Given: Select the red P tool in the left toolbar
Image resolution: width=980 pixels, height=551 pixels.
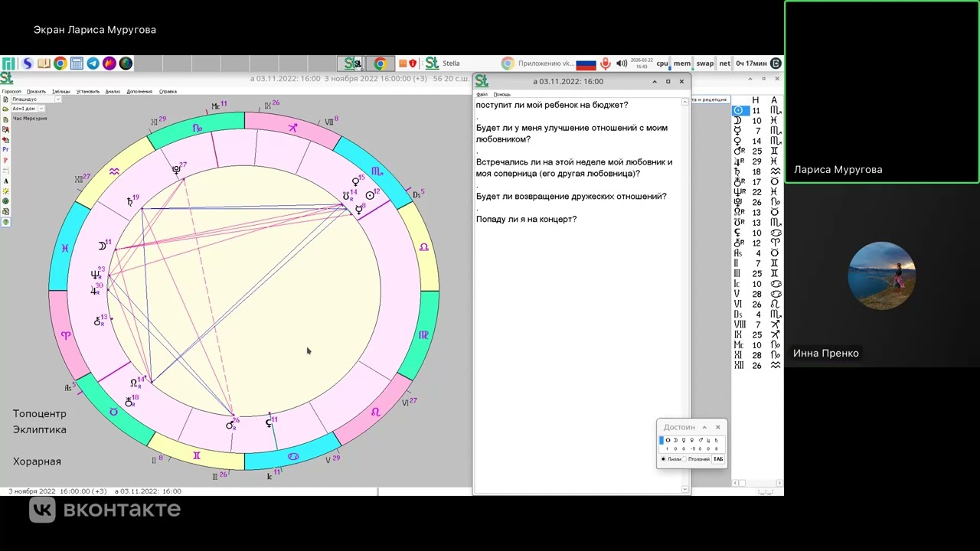Looking at the screenshot, I should 6,160.
